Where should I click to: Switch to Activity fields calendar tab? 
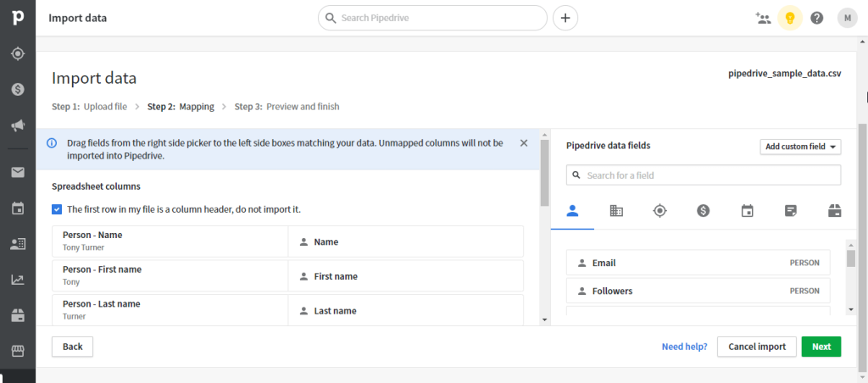coord(747,211)
